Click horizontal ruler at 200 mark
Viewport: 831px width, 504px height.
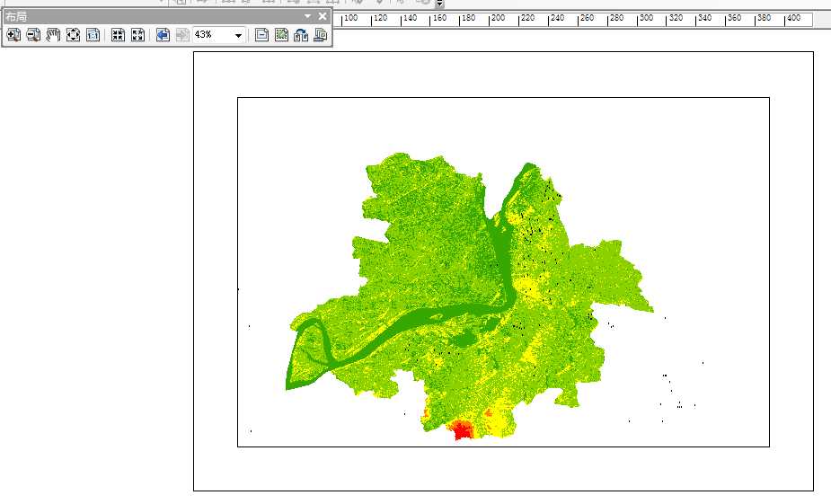point(498,19)
